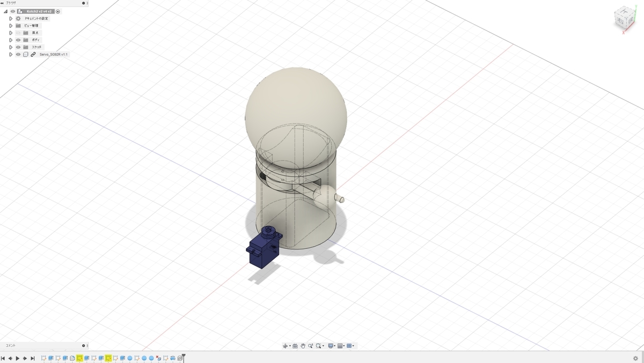Select the first sketch feature in timeline
The width and height of the screenshot is (644, 363).
coord(43,358)
